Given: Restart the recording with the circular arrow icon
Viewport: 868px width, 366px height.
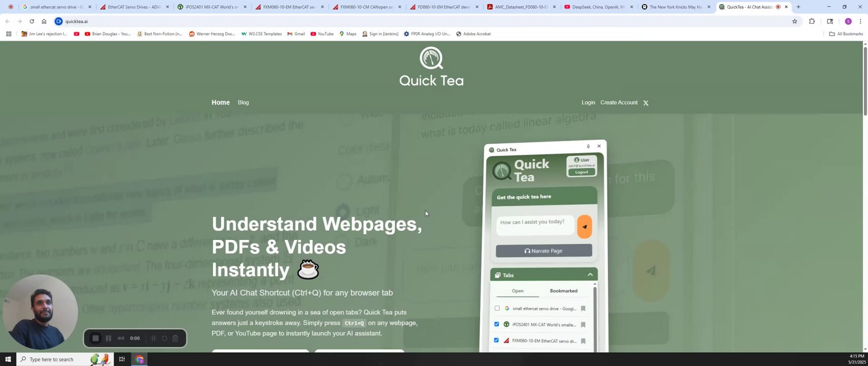Looking at the screenshot, I should coord(164,338).
